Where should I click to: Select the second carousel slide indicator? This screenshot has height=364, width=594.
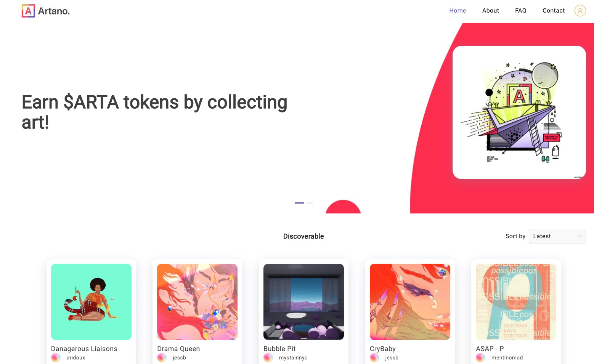(x=310, y=203)
